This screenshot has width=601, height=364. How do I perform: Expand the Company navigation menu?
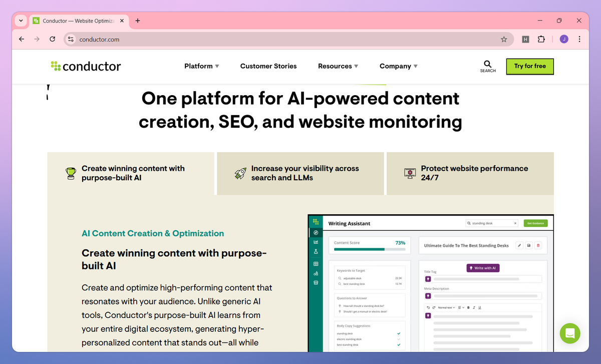click(399, 66)
